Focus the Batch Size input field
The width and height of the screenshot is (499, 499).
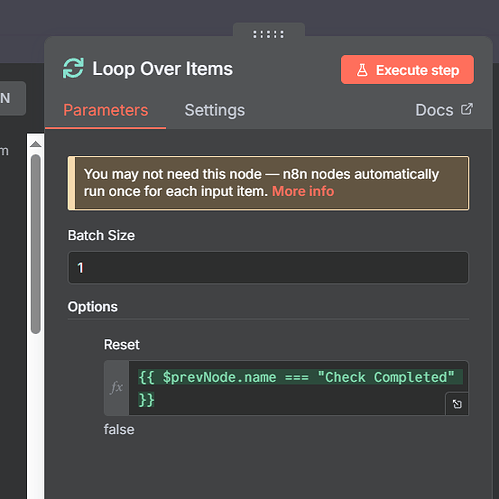268,267
